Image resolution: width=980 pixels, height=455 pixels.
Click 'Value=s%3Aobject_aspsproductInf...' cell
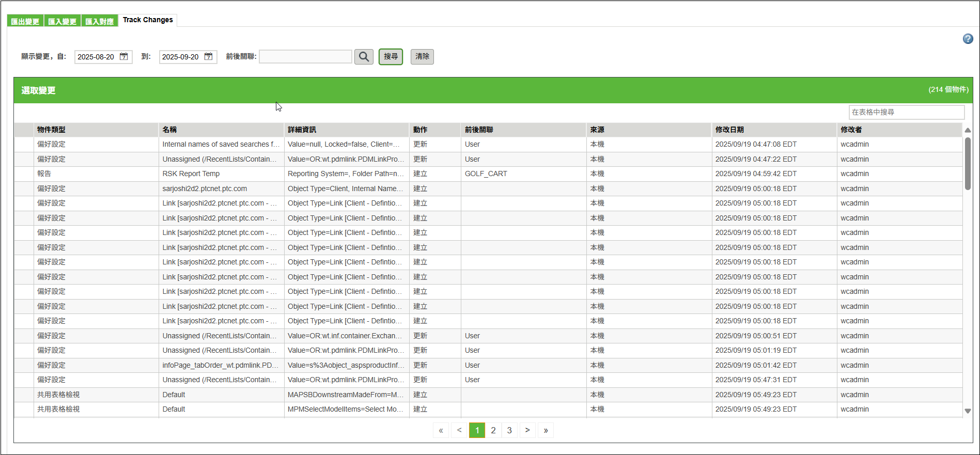[x=346, y=365]
